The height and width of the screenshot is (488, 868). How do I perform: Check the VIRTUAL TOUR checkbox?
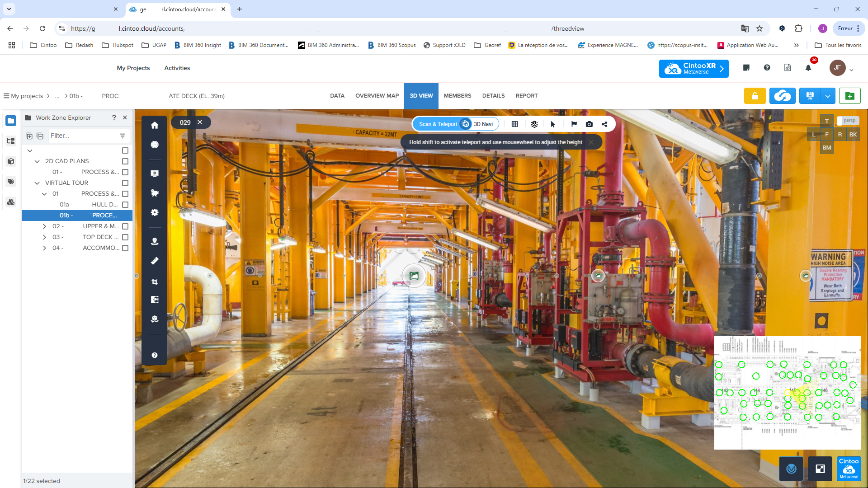pos(125,183)
